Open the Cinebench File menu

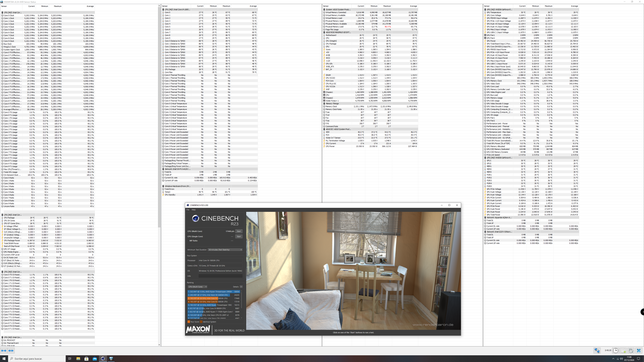(x=188, y=210)
